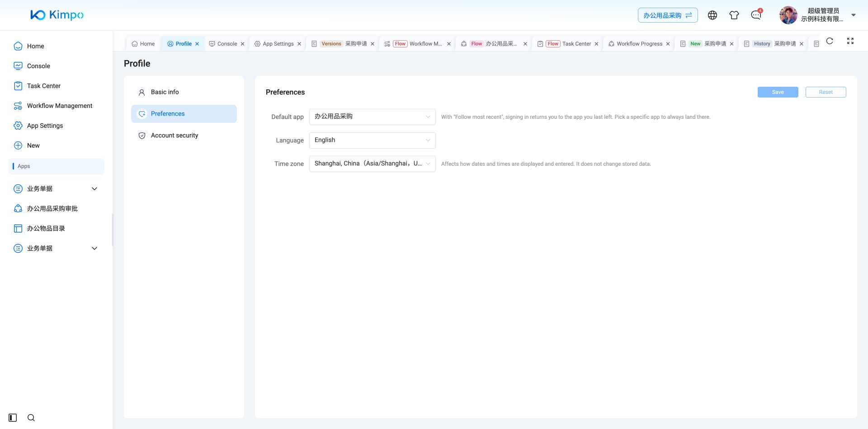Viewport: 868px width, 429px height.
Task: Select Basic info section
Action: point(184,92)
